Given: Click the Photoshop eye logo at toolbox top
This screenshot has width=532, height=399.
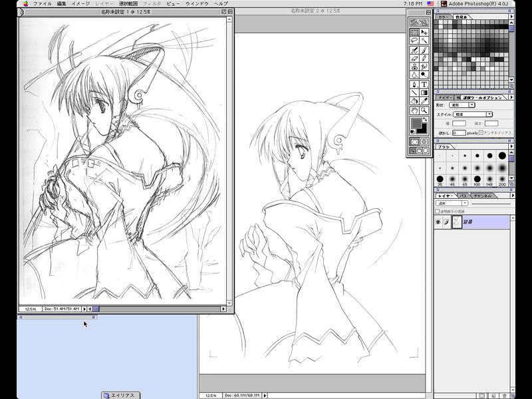Looking at the screenshot, I should click(420, 23).
